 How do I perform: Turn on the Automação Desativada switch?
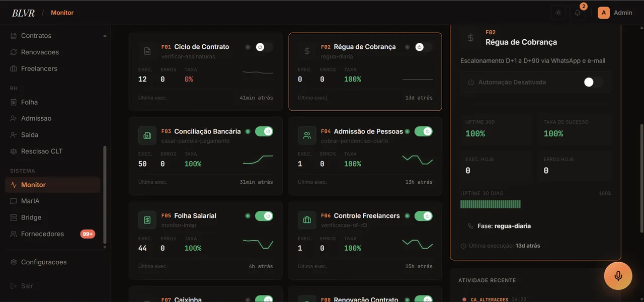pos(593,82)
